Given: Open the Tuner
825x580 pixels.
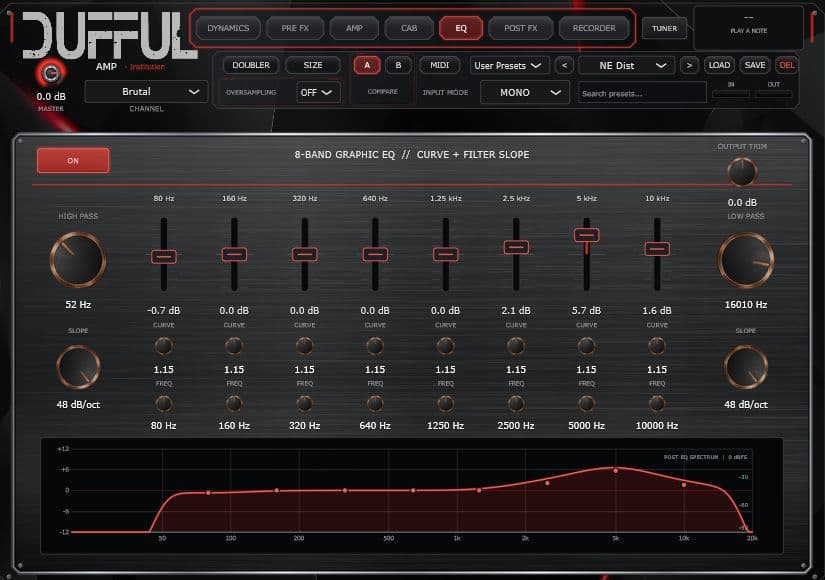Looking at the screenshot, I should tap(665, 28).
